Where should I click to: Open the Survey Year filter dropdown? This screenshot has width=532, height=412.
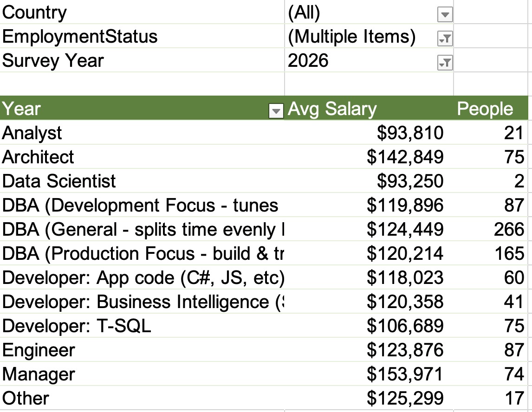[x=445, y=63]
